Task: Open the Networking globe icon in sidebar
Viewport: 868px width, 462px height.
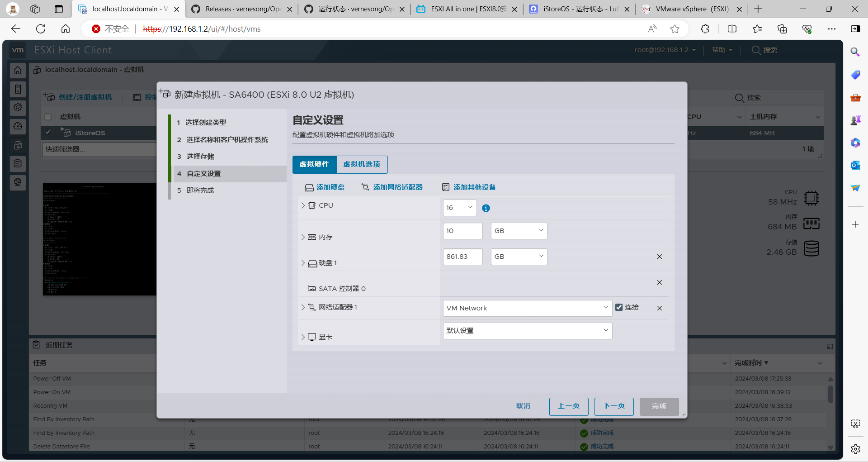Action: pos(18,182)
